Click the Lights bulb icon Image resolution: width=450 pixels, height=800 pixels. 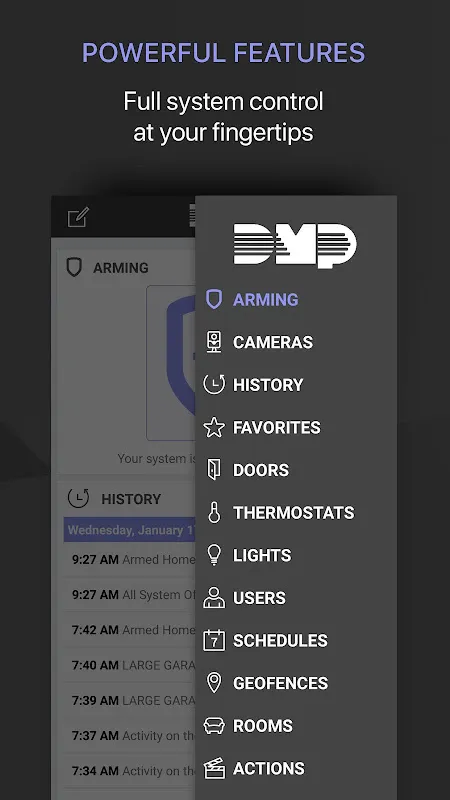point(214,555)
